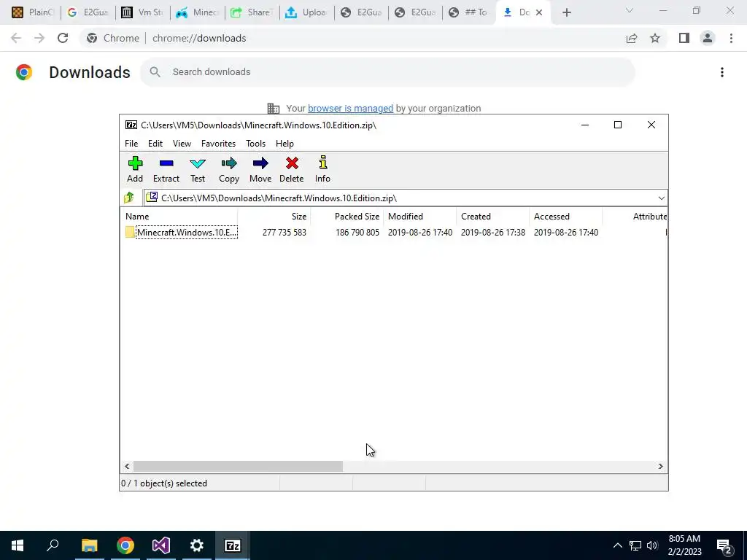Bookmark this page with the star icon

[x=655, y=38]
